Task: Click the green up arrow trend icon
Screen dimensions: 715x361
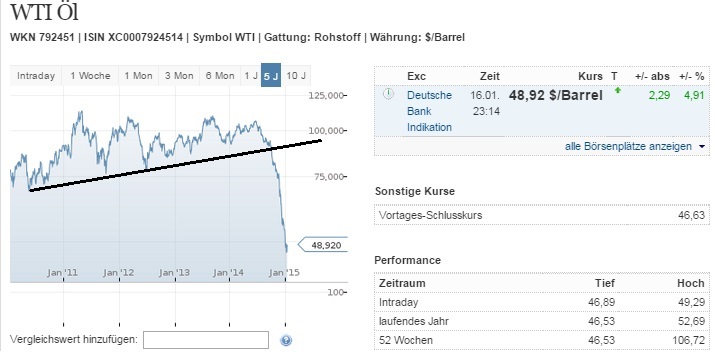Action: (x=618, y=90)
